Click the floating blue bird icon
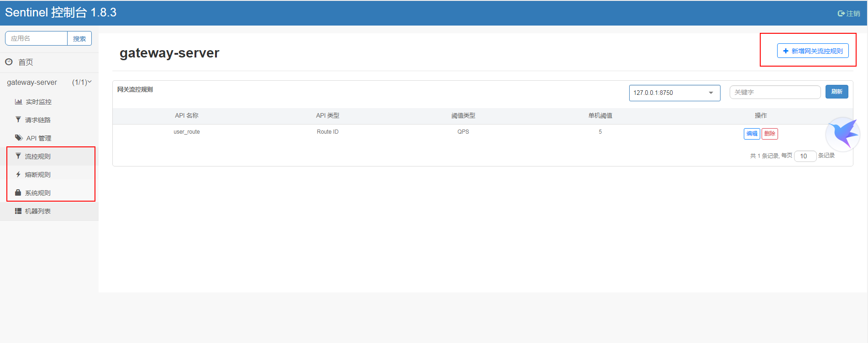868x343 pixels. (x=843, y=134)
